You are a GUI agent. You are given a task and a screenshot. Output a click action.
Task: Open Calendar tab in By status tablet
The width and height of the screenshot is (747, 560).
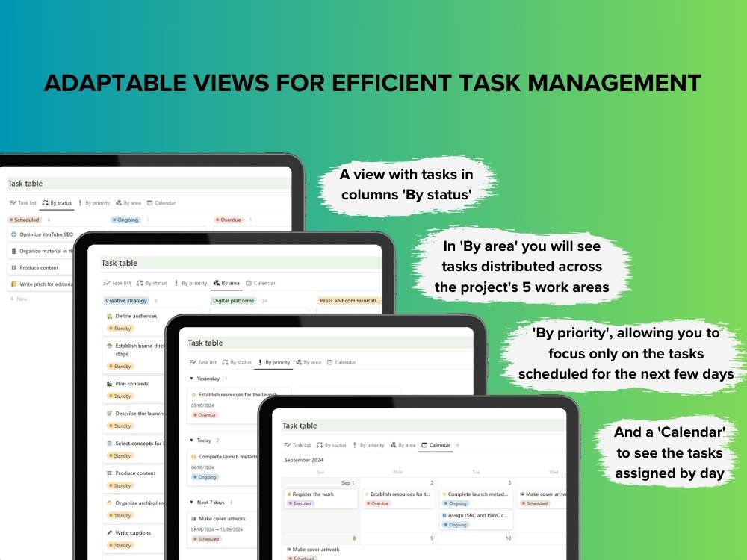pyautogui.click(x=161, y=203)
